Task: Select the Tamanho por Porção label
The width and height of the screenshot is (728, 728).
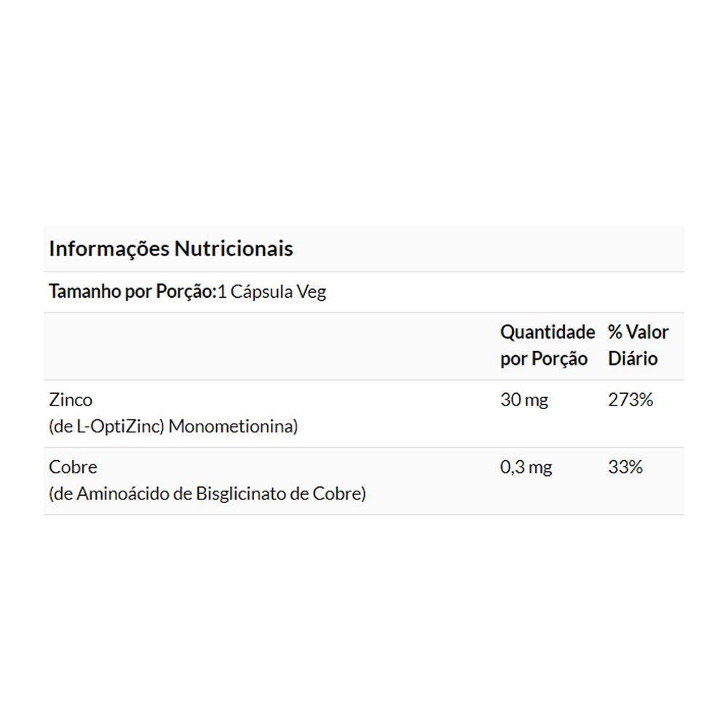Action: point(132,293)
